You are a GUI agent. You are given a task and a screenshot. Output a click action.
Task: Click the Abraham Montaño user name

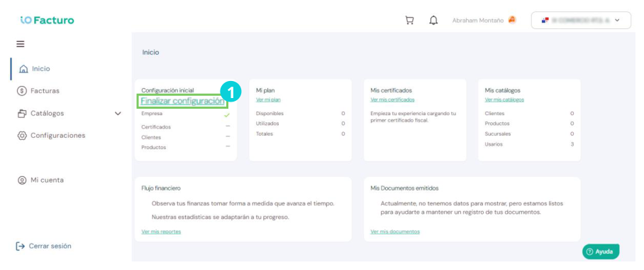click(477, 20)
